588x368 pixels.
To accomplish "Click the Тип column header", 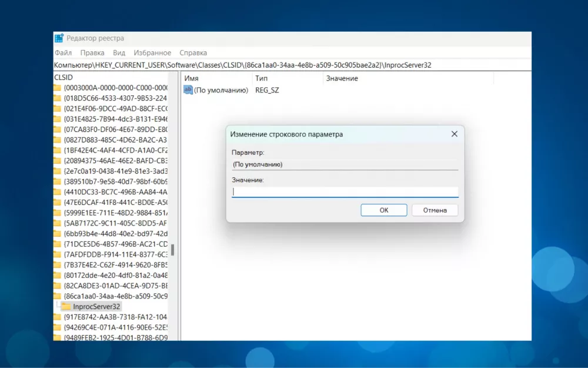I will click(261, 78).
